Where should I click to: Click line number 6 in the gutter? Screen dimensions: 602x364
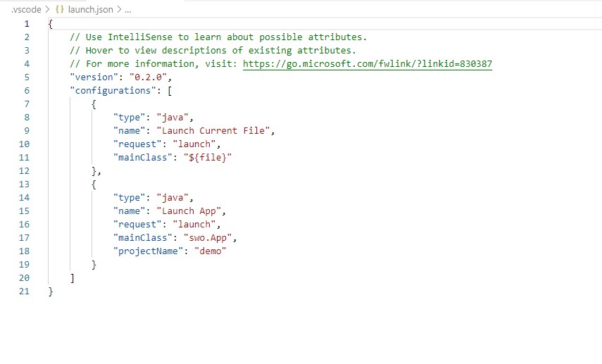[x=27, y=90]
